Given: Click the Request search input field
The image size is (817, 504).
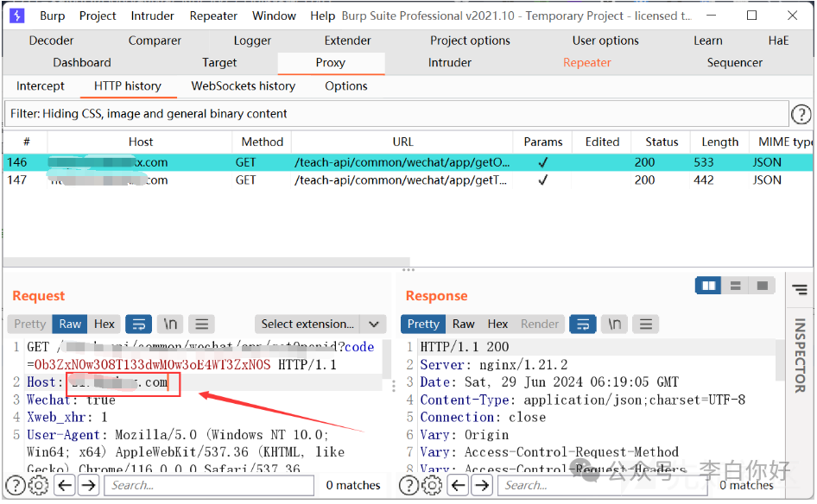Looking at the screenshot, I should point(207,485).
